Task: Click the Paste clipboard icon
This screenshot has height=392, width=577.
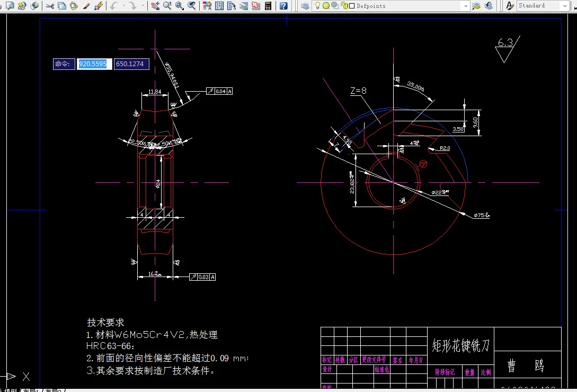Action: [74, 5]
